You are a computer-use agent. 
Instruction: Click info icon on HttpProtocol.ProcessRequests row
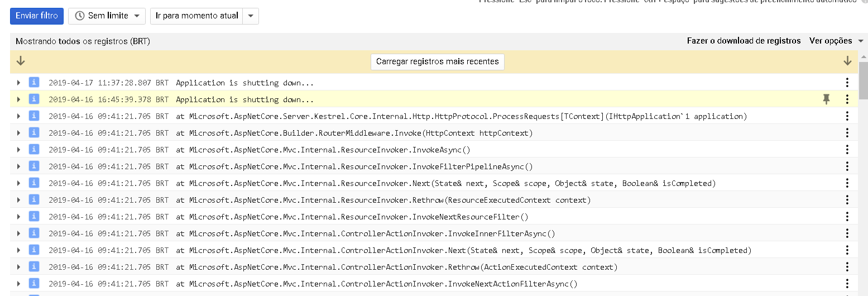pyautogui.click(x=34, y=116)
